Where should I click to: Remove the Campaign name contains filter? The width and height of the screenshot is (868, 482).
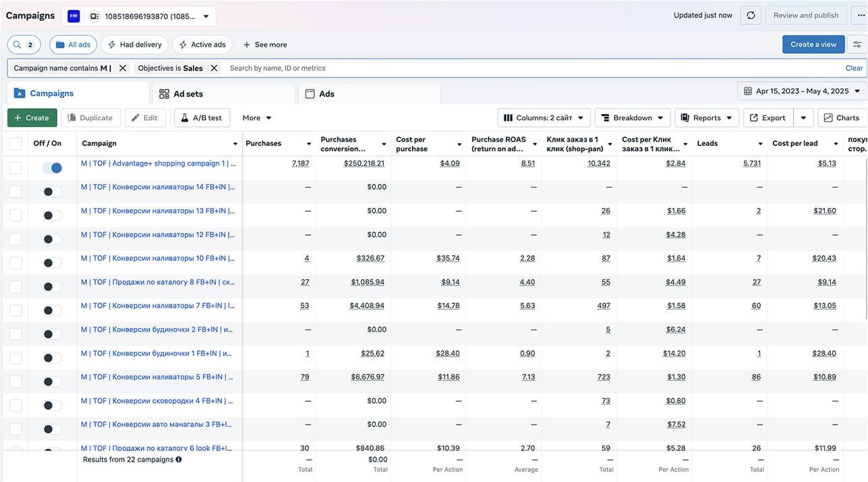pyautogui.click(x=123, y=68)
